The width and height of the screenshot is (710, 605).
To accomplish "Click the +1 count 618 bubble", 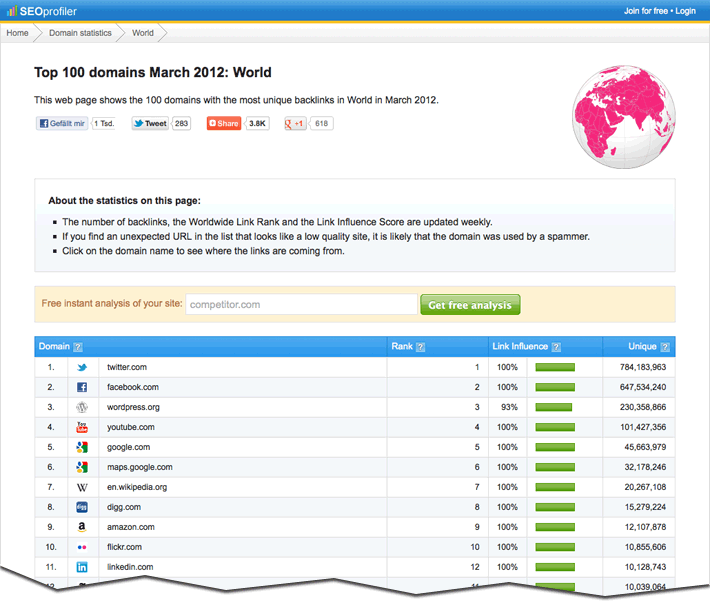I will [321, 123].
